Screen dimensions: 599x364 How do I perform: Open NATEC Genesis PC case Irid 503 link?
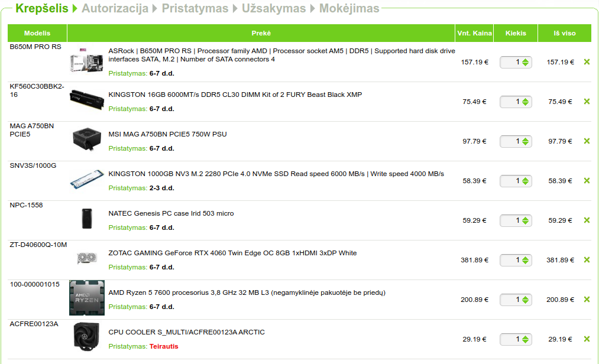click(x=171, y=213)
